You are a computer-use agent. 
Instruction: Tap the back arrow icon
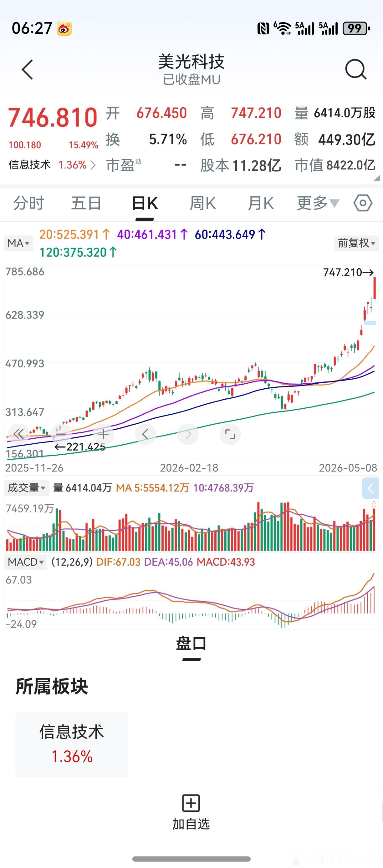(x=27, y=70)
